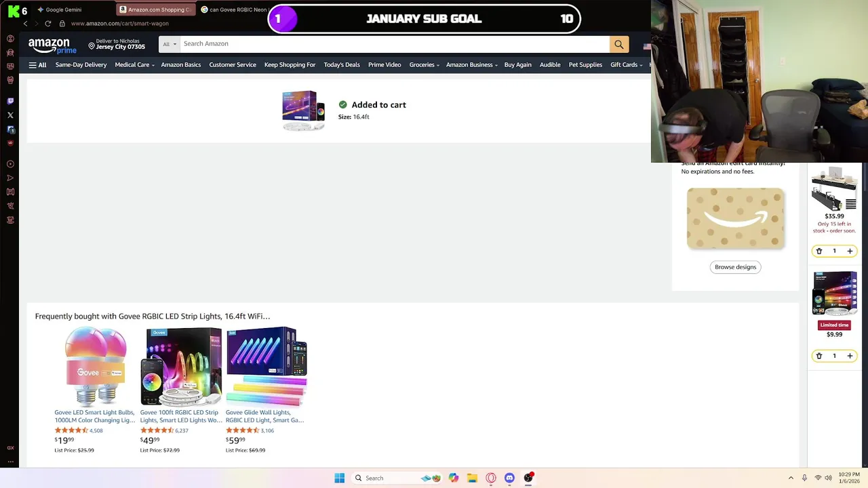Open the Amazon eGift card image
Screen dimensions: 868x488
click(x=736, y=218)
